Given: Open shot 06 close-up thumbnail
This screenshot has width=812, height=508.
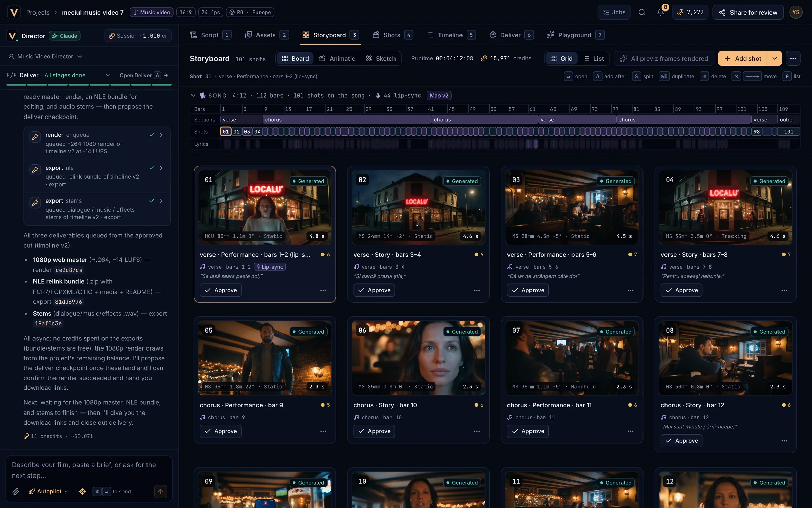Looking at the screenshot, I should tap(418, 358).
